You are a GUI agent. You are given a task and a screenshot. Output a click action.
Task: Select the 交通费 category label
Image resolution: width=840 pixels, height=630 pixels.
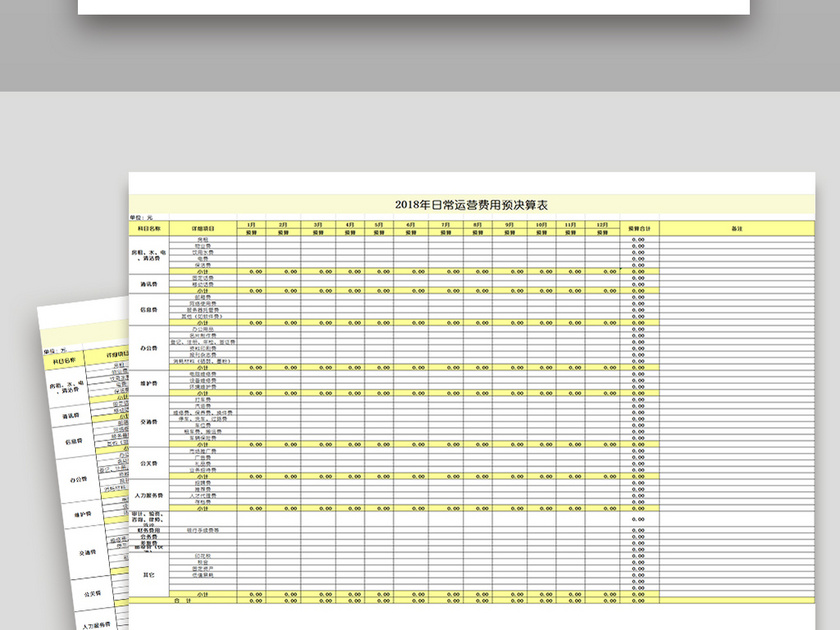(x=150, y=420)
